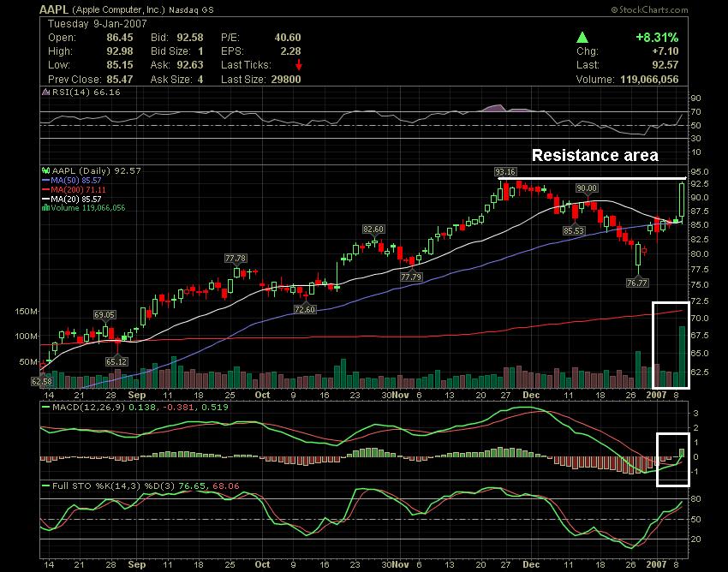Click the 100M volume axis label
The height and width of the screenshot is (572, 728).
pyautogui.click(x=26, y=336)
